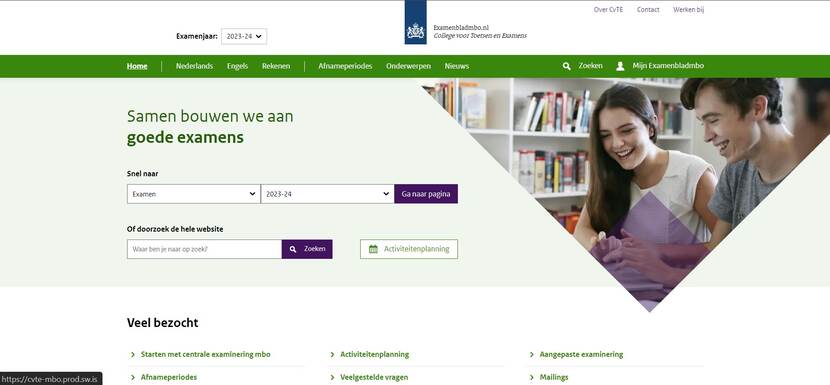Screen dimensions: 830x385
Task: Open the Examen dropdown under Snel naar
Action: [x=194, y=194]
